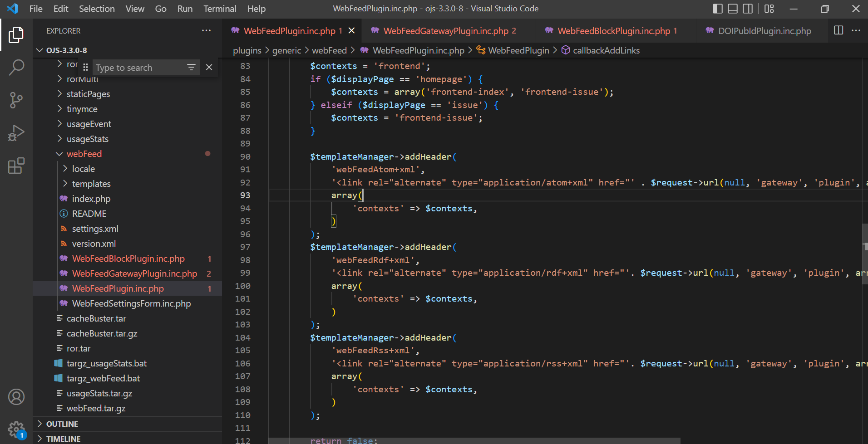
Task: Close the WebFeedPlugin.inc.php tab
Action: coord(351,30)
